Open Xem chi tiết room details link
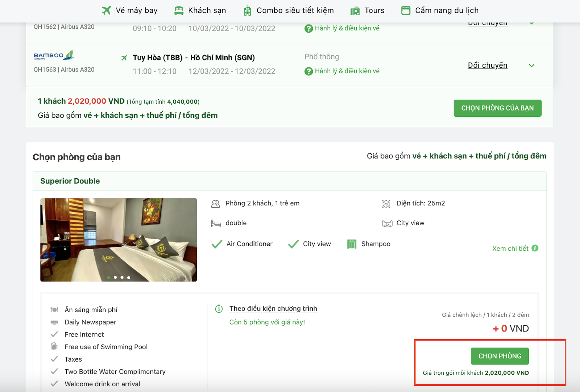 510,249
